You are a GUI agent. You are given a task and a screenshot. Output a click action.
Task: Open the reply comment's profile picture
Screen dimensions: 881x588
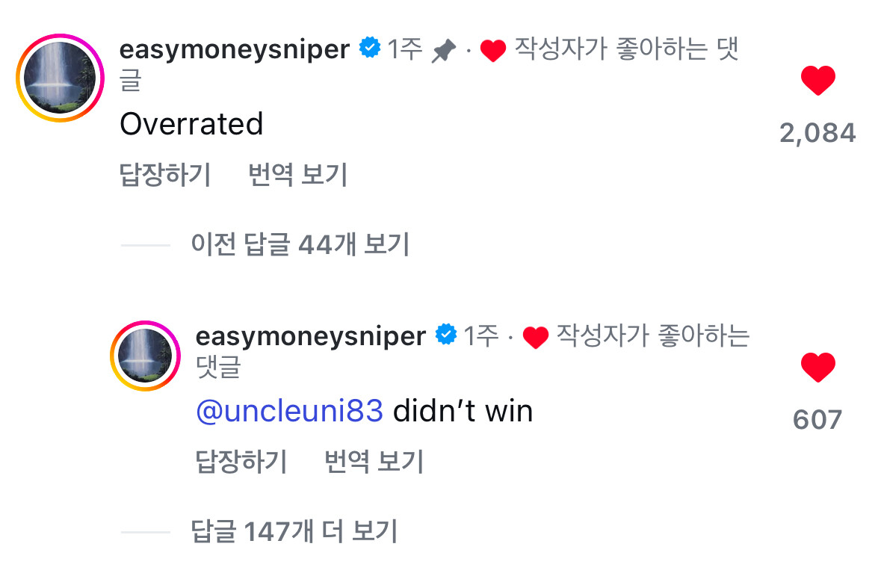(146, 356)
